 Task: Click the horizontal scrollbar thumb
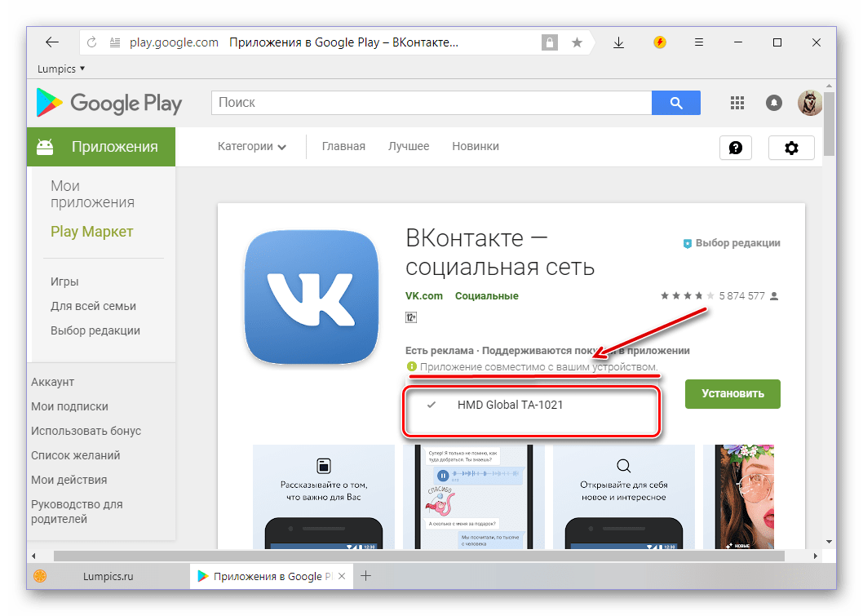(x=418, y=556)
